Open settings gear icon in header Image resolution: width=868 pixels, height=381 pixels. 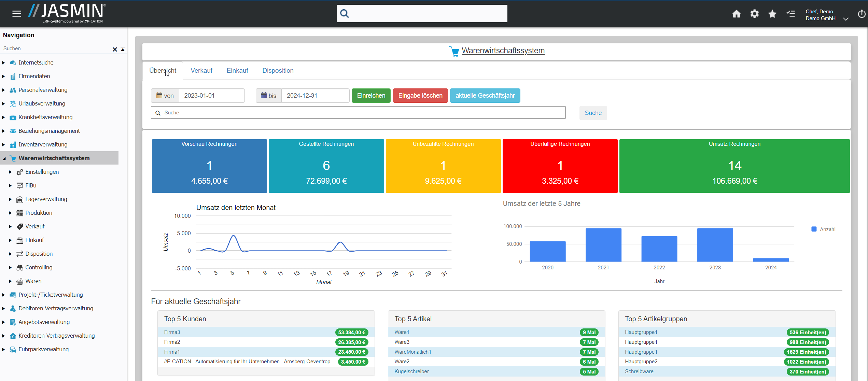(x=754, y=14)
